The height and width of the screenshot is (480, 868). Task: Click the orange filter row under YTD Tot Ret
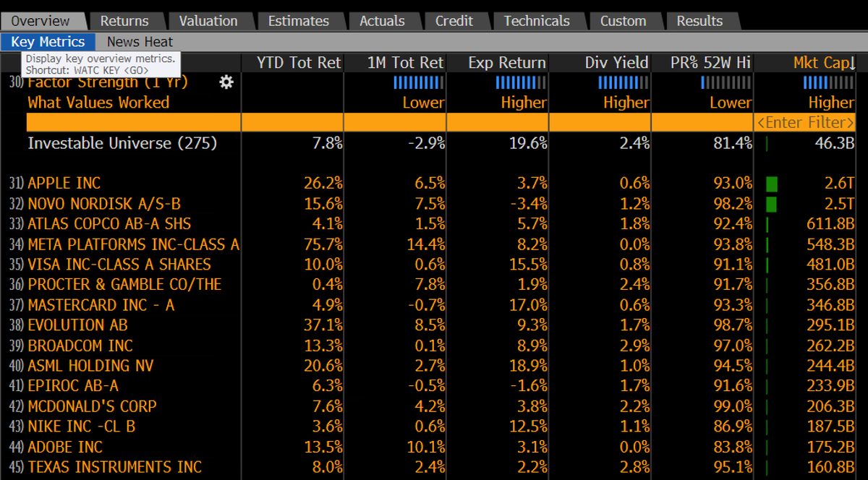[x=292, y=122]
